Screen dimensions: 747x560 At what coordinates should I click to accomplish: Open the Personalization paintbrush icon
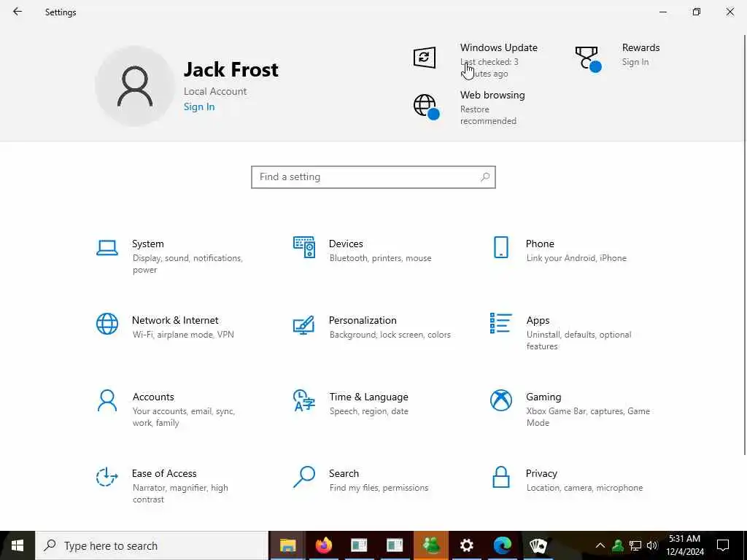coord(304,324)
